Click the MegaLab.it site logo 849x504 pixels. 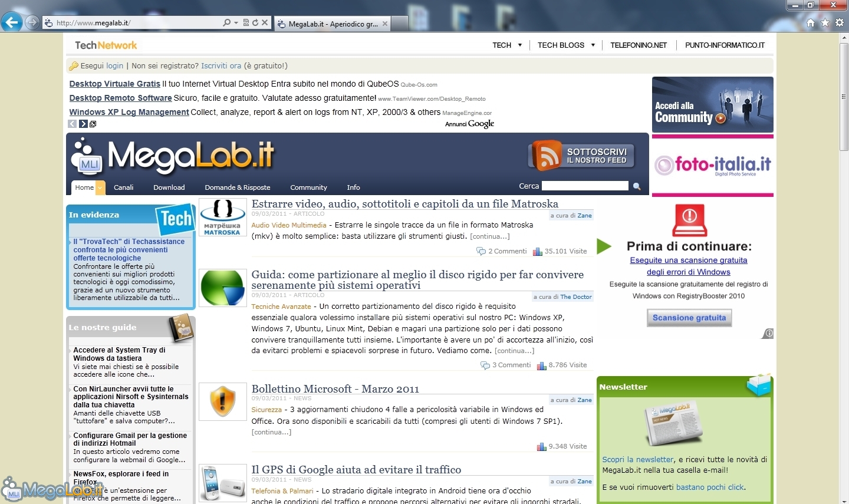(173, 156)
